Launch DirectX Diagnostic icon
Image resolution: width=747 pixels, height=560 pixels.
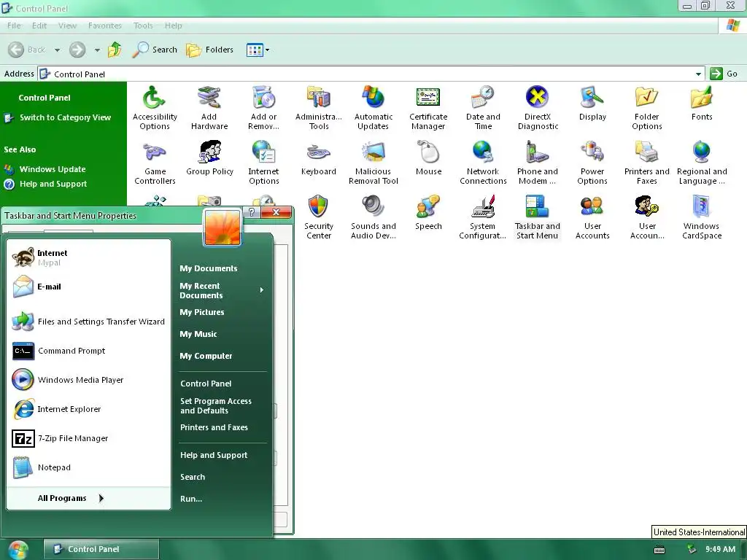[x=538, y=108]
